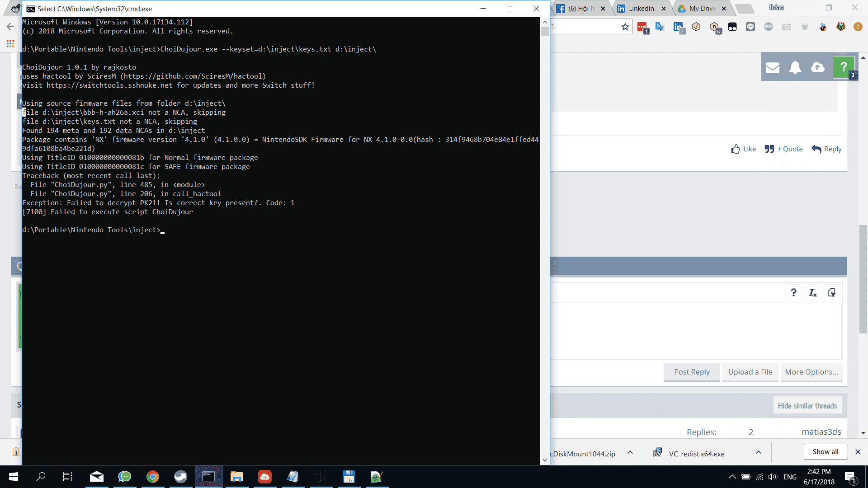
Task: Show hidden system tray icons
Action: (732, 477)
